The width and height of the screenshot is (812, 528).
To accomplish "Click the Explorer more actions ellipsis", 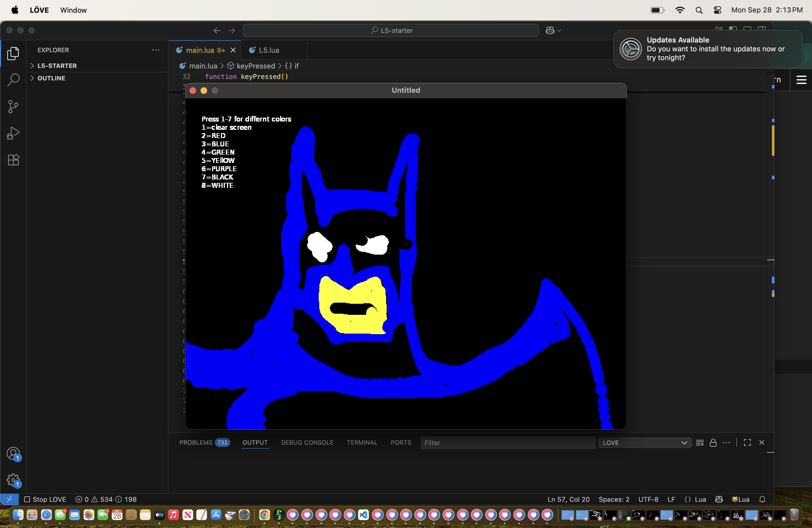I will pyautogui.click(x=155, y=50).
